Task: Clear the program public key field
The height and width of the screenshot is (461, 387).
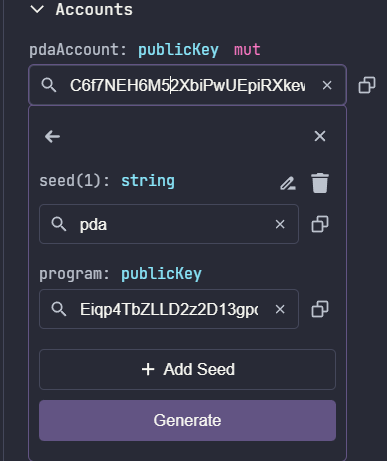Action: pos(280,309)
